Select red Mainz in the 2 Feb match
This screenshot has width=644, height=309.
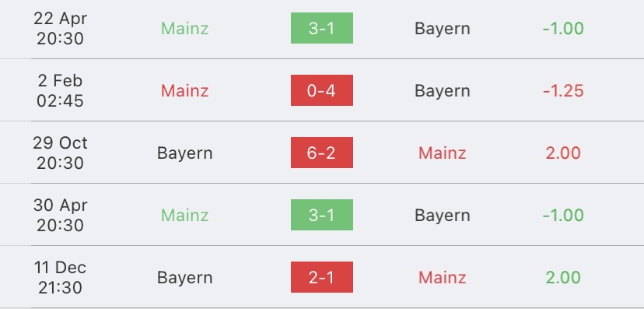coord(184,90)
